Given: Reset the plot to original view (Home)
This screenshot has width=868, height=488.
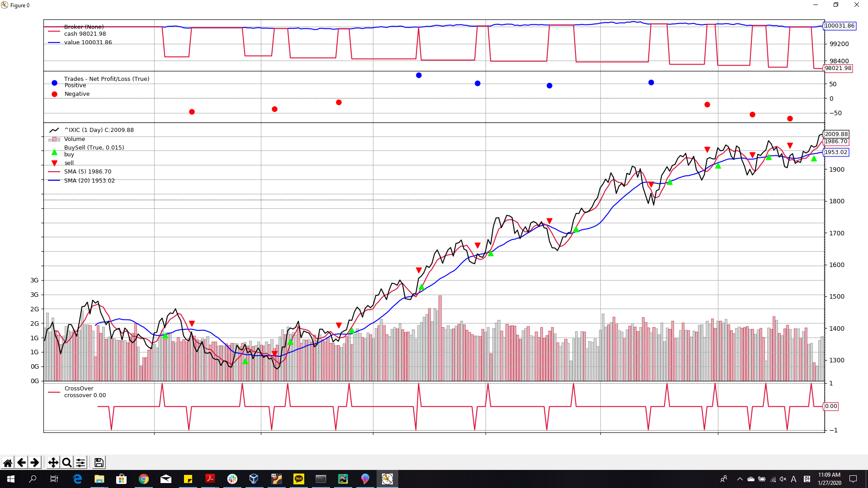Looking at the screenshot, I should [x=8, y=462].
